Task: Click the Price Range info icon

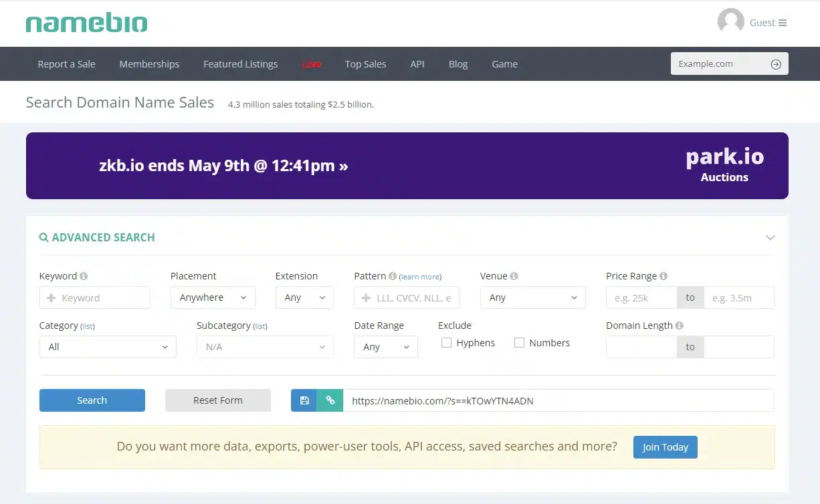Action: (663, 276)
